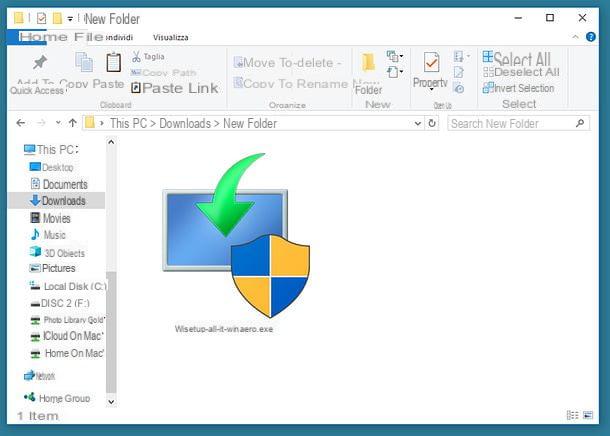The image size is (610, 436).
Task: Click the Paste Link option
Action: point(175,88)
